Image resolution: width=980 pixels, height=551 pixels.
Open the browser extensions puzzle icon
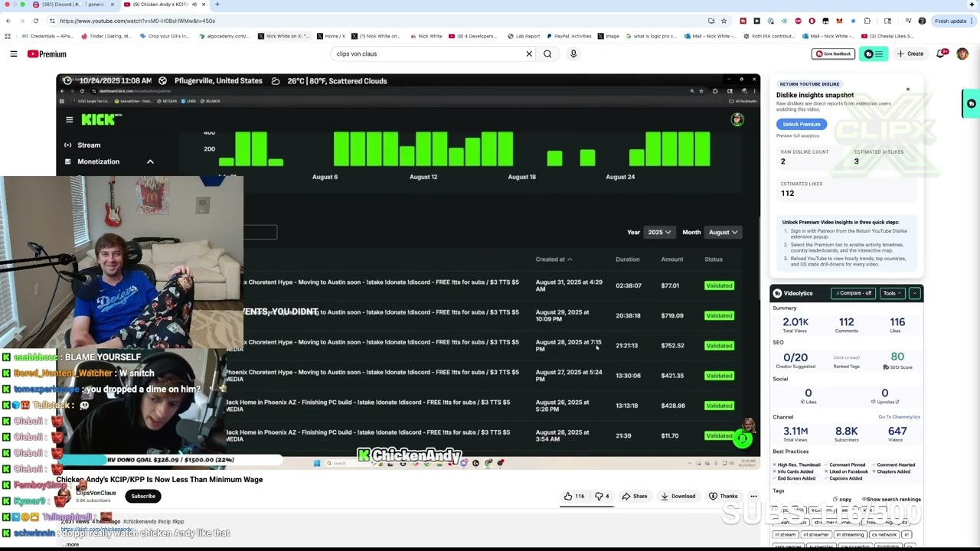[867, 21]
